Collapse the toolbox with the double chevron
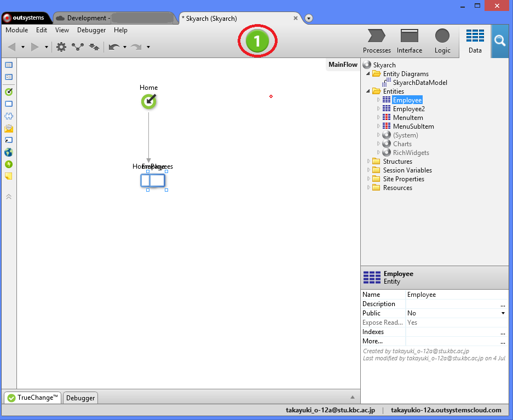The height and width of the screenshot is (420, 513). point(9,197)
